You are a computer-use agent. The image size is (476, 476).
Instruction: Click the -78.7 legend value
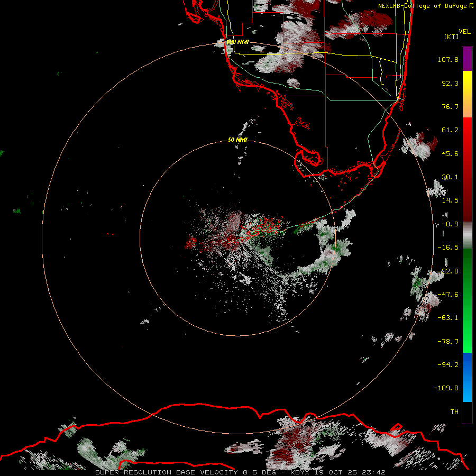pos(448,342)
